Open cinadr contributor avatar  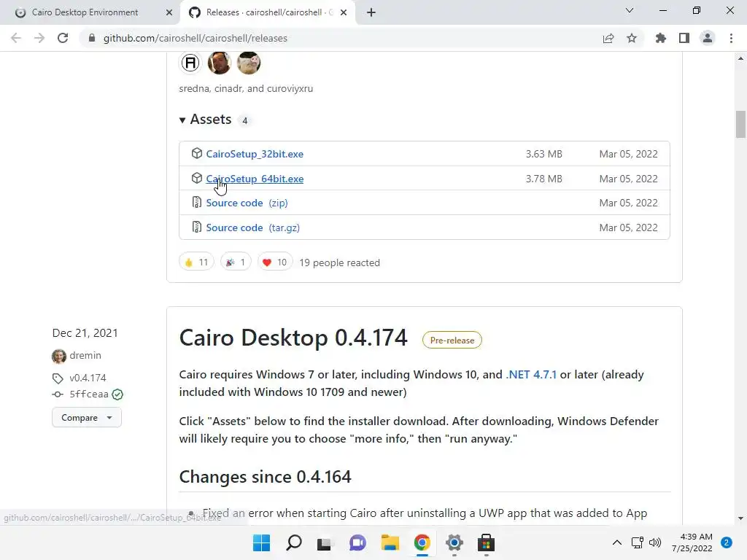[x=220, y=63]
